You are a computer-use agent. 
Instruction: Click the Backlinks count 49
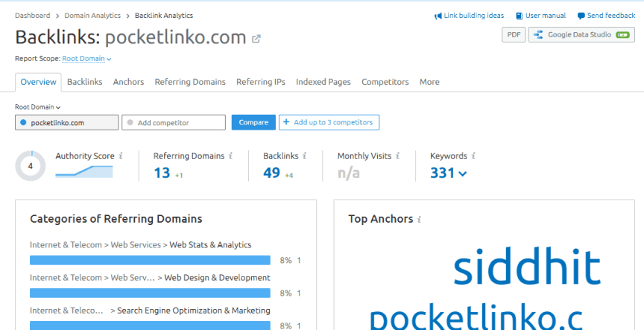point(271,174)
